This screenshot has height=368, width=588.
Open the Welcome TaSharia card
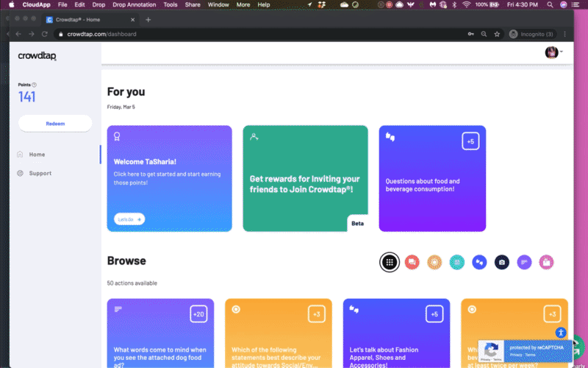coord(170,178)
